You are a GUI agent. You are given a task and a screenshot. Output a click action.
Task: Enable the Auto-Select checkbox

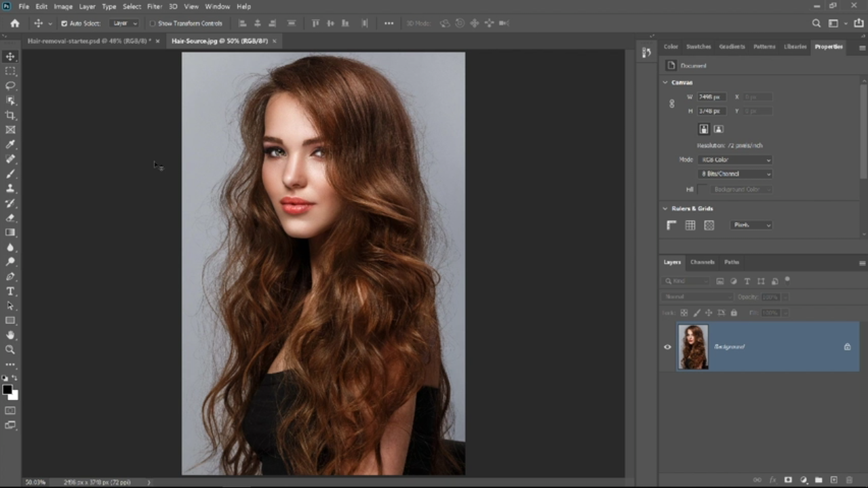point(64,23)
